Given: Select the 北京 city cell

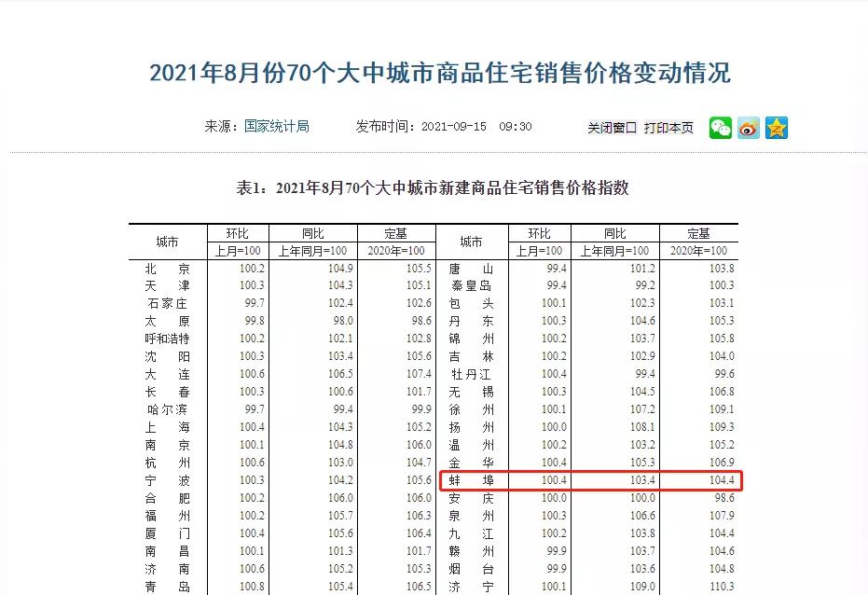Looking at the screenshot, I should pyautogui.click(x=166, y=268).
